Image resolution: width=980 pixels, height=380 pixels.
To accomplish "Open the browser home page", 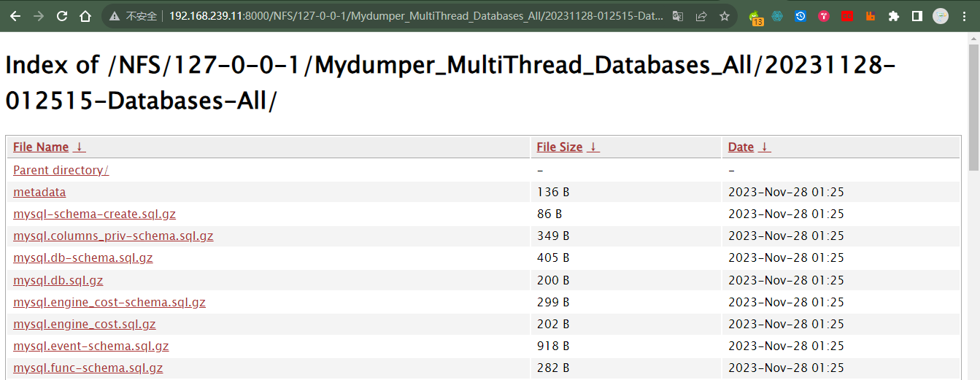I will coord(85,16).
